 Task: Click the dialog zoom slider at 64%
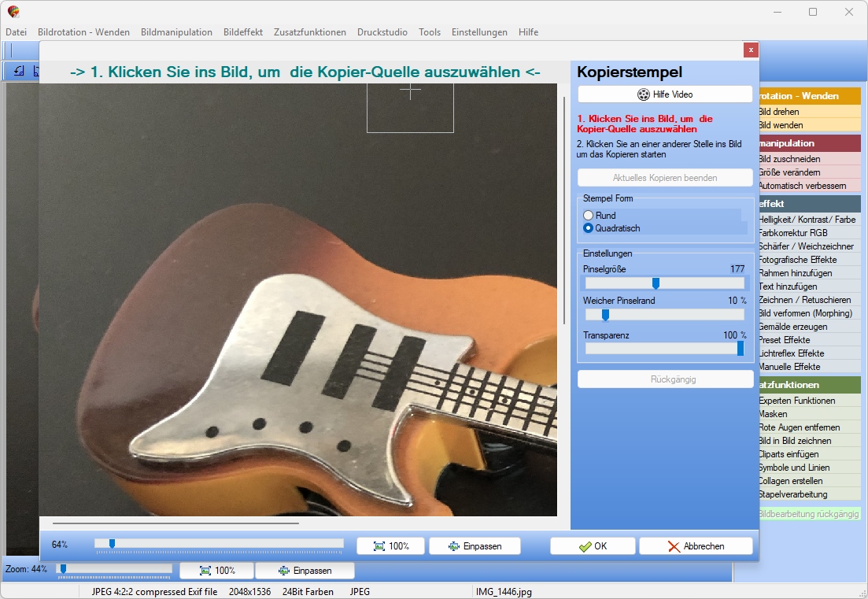pyautogui.click(x=112, y=544)
